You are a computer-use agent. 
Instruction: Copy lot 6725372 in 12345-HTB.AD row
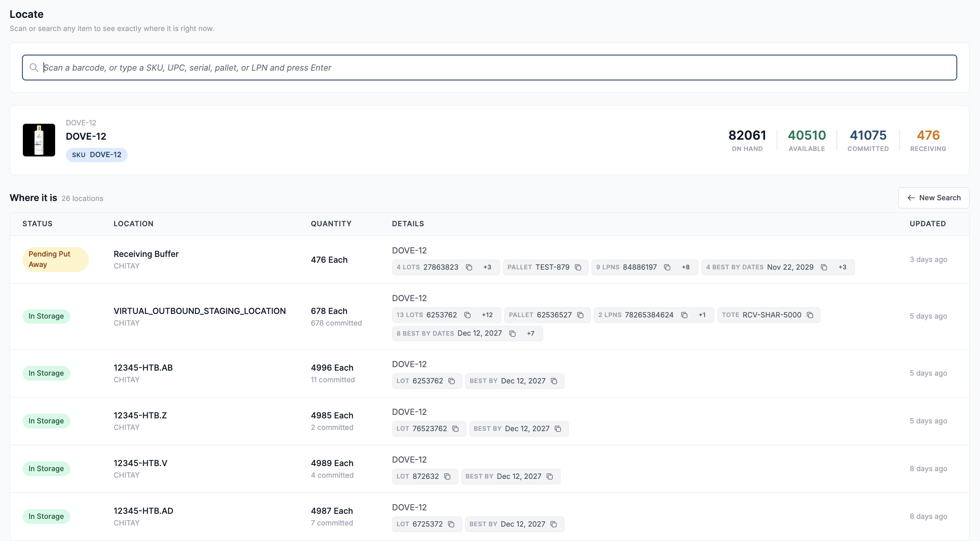point(451,524)
